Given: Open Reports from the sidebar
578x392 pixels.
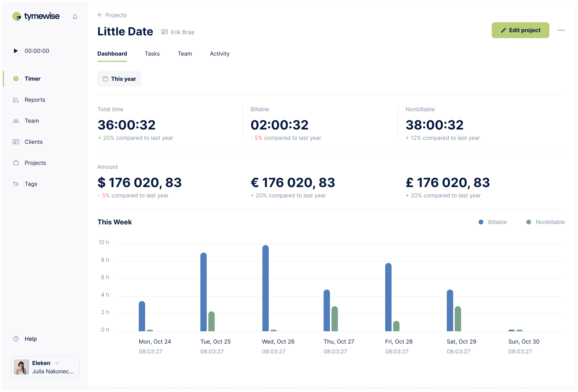Looking at the screenshot, I should pyautogui.click(x=35, y=100).
